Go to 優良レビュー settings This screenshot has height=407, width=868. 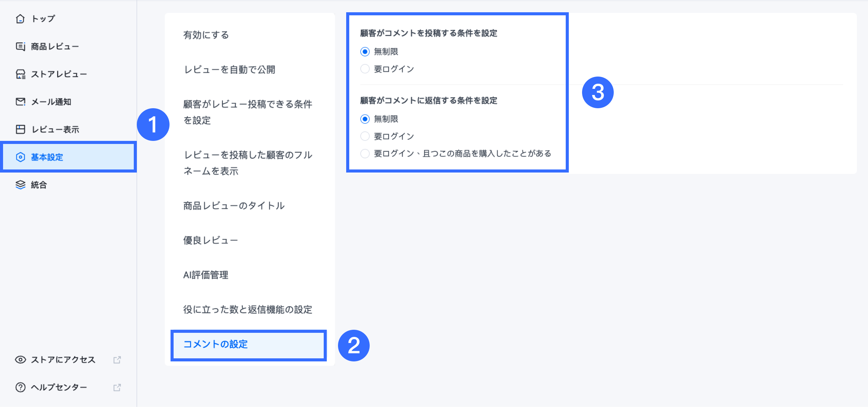coord(211,241)
